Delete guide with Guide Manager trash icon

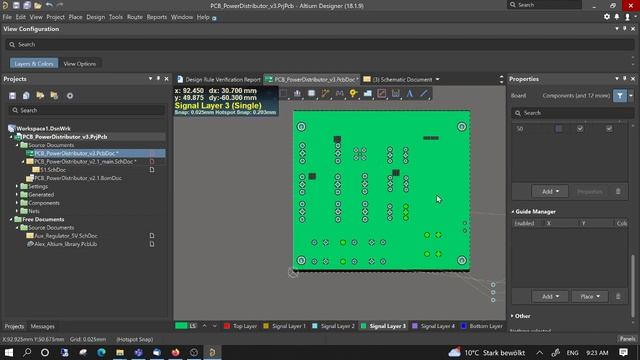click(x=618, y=296)
